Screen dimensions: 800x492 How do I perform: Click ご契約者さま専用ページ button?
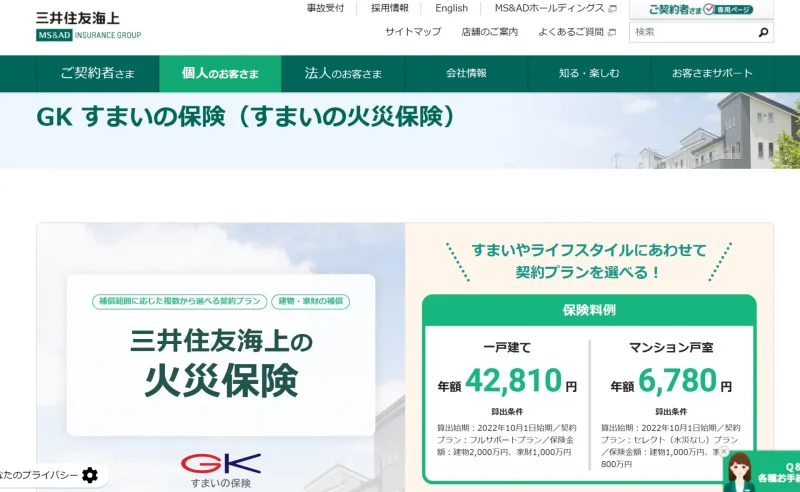[701, 10]
